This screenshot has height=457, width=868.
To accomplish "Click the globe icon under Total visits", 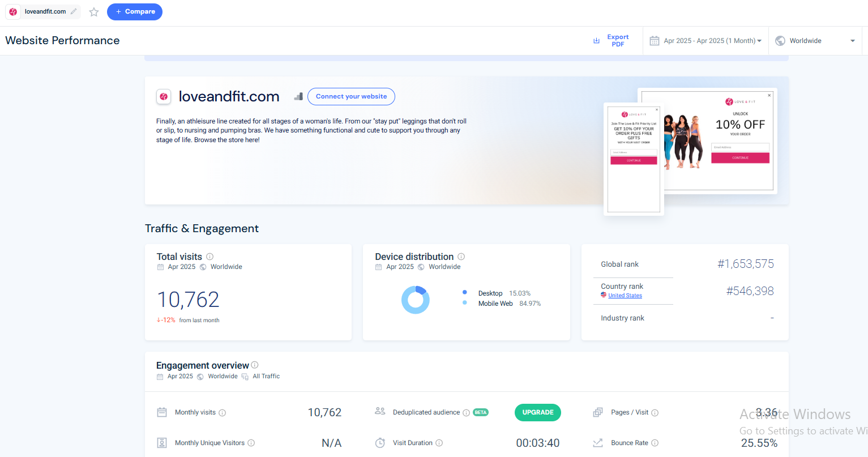I will 203,267.
